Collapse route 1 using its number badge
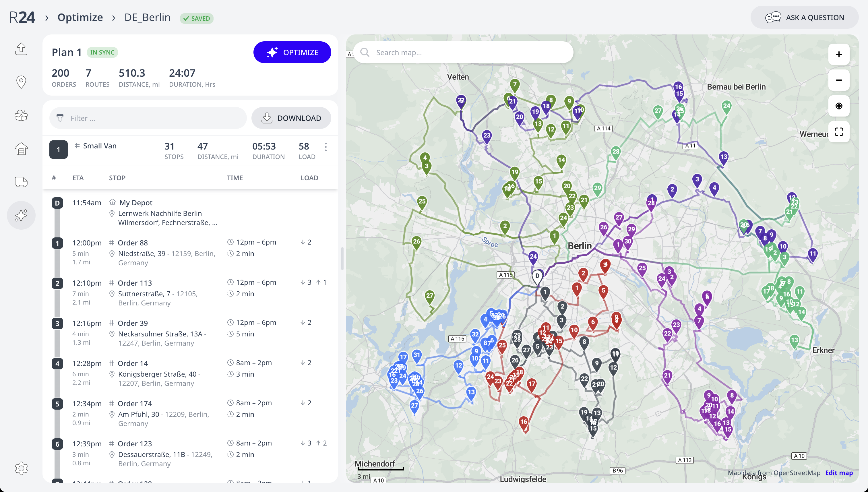This screenshot has height=492, width=868. pyautogui.click(x=58, y=150)
